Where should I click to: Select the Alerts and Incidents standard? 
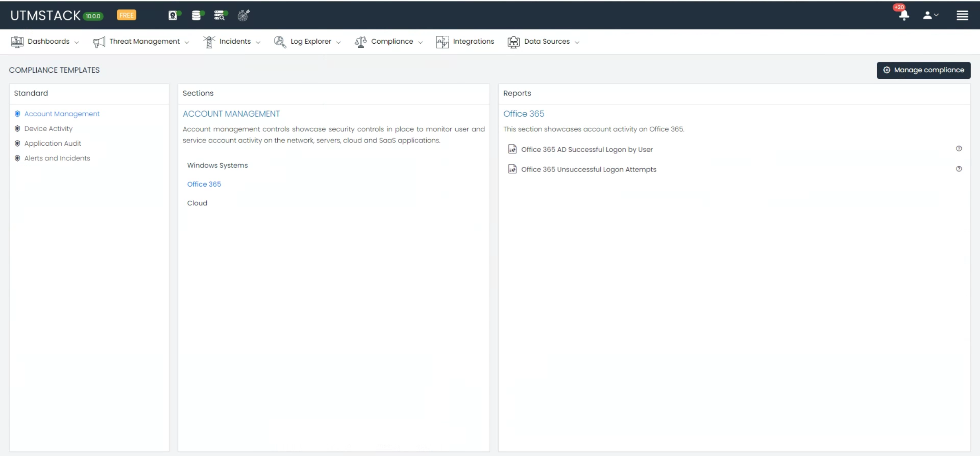tap(57, 158)
